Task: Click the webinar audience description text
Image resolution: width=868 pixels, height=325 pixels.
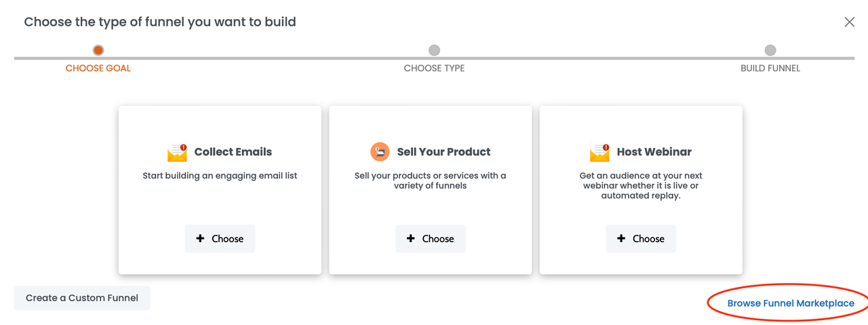Action: (640, 185)
